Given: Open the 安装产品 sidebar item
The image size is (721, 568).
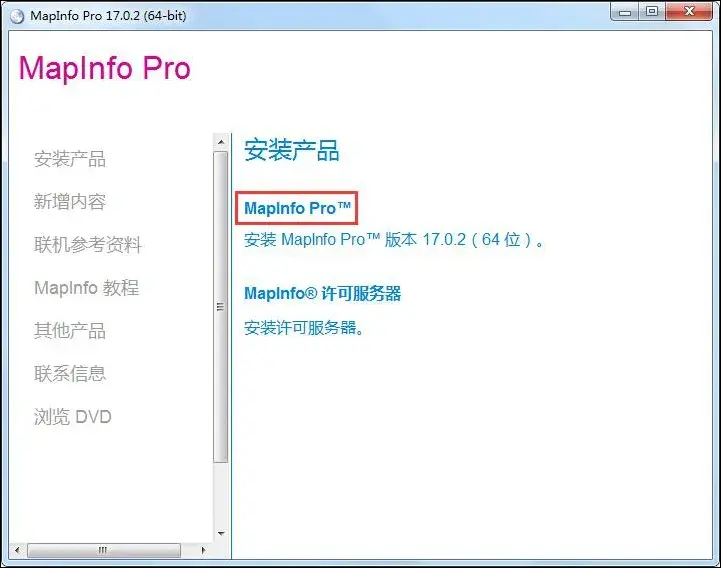Looking at the screenshot, I should [70, 159].
